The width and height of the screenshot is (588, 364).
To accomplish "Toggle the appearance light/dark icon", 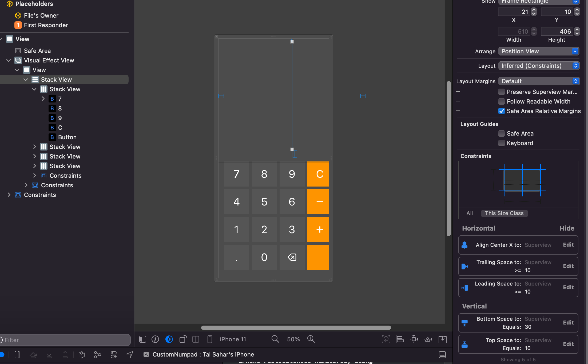I will click(169, 339).
